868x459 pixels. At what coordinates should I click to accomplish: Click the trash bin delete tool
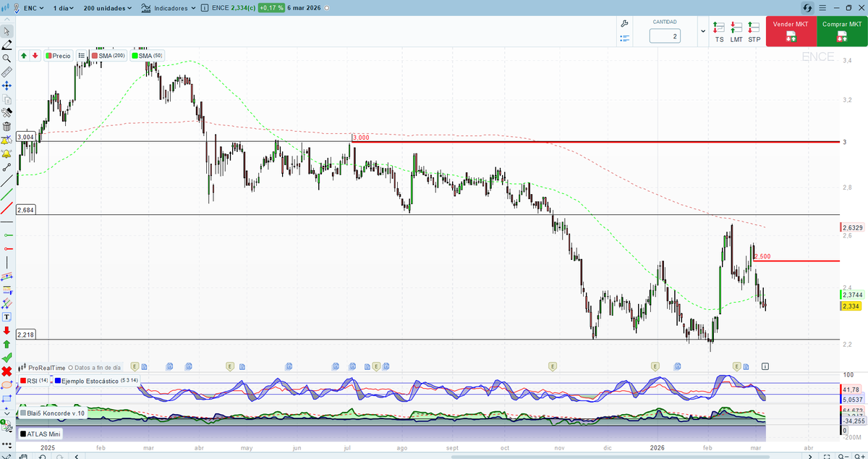[7, 126]
